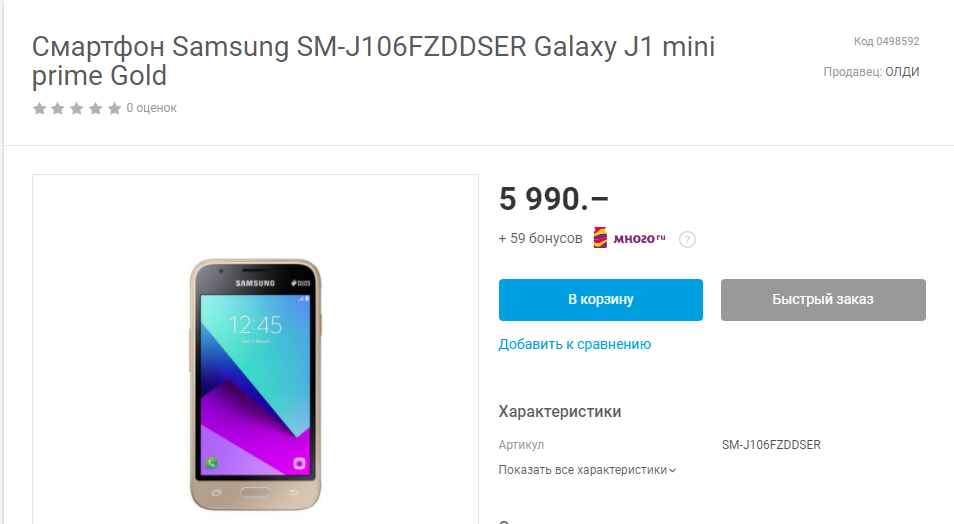Viewport: 954px width, 524px height.
Task: Expand Показать все характеристики
Action: coord(587,470)
